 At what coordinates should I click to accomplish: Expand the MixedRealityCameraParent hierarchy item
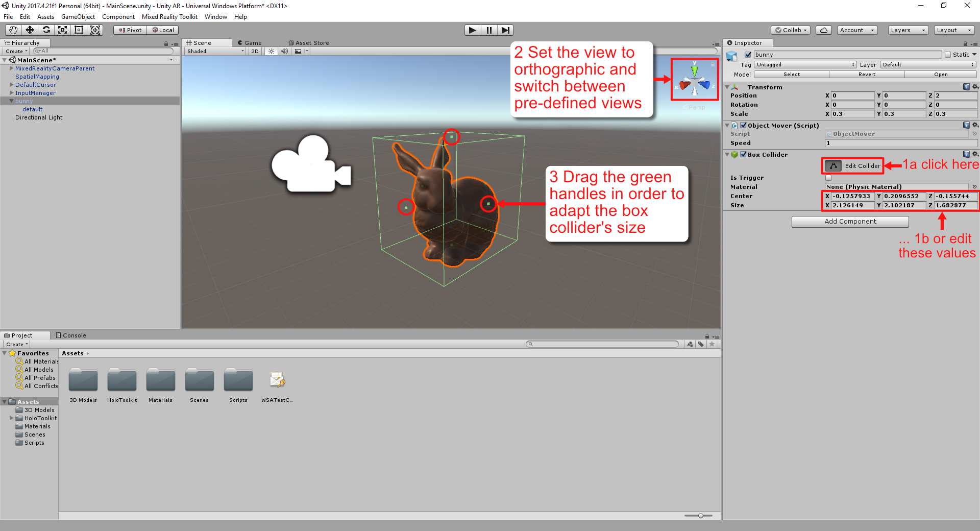pos(11,68)
